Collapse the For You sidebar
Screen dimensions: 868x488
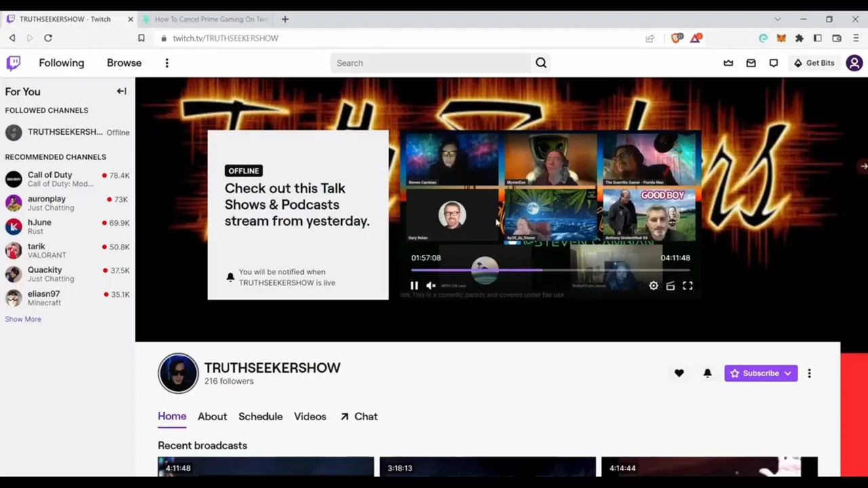121,91
